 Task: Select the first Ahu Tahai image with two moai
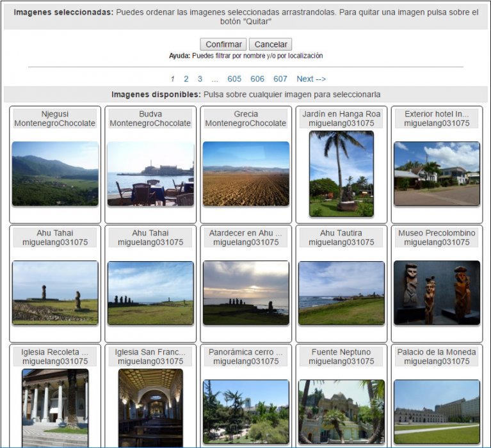tap(55, 292)
